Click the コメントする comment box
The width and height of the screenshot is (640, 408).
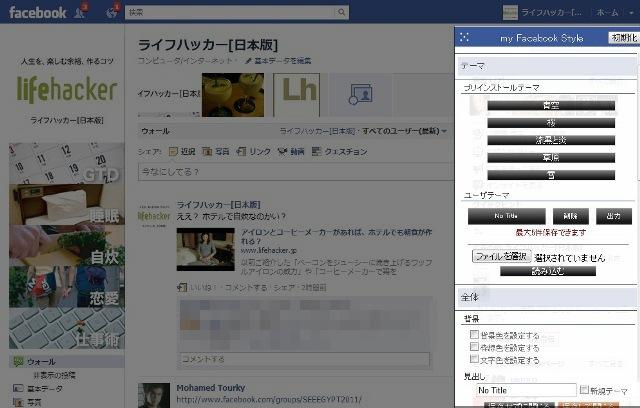[x=304, y=359]
